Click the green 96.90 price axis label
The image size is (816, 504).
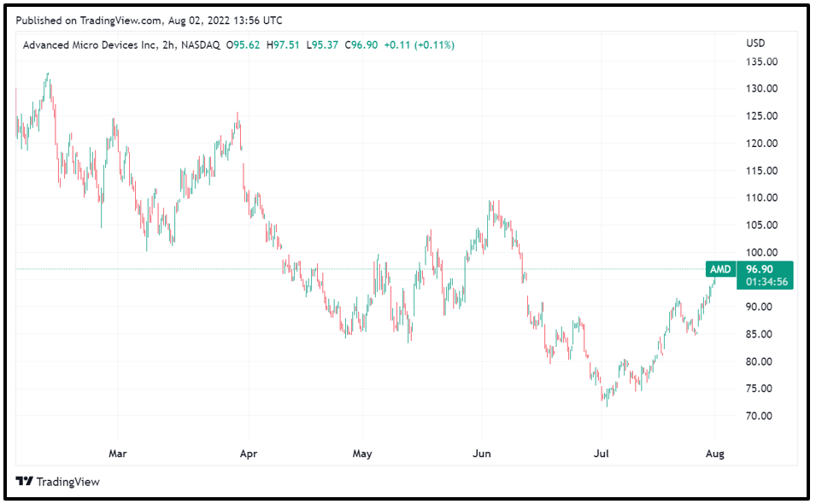(x=760, y=269)
